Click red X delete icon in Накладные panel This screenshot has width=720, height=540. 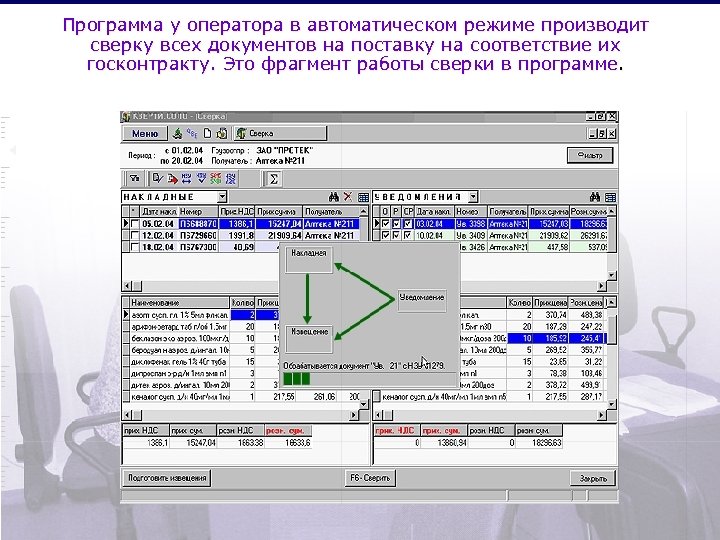tap(348, 197)
